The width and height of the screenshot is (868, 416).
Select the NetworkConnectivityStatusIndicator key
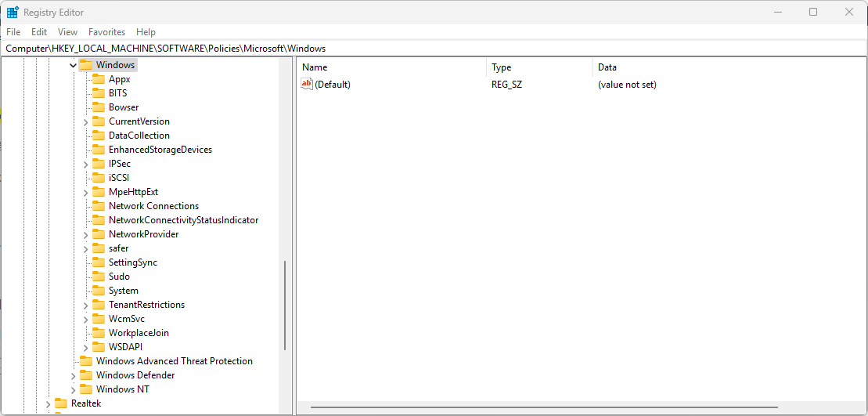tap(183, 220)
